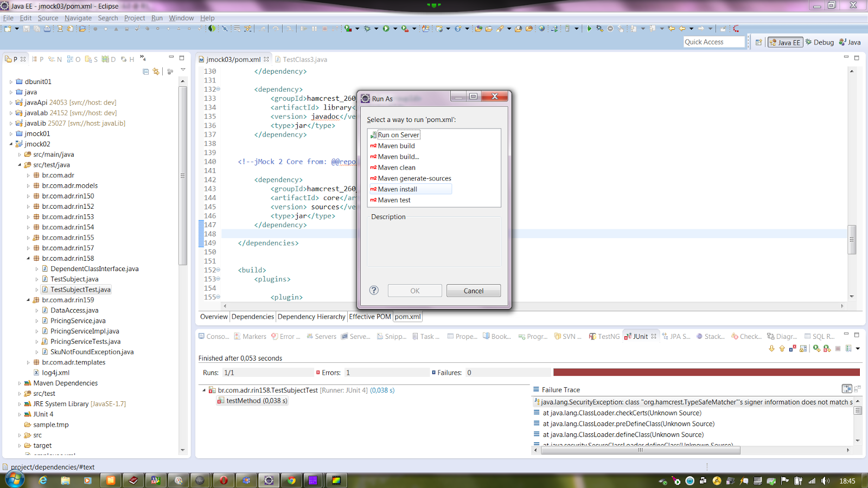Click the Save All toolbar icon

point(37,29)
